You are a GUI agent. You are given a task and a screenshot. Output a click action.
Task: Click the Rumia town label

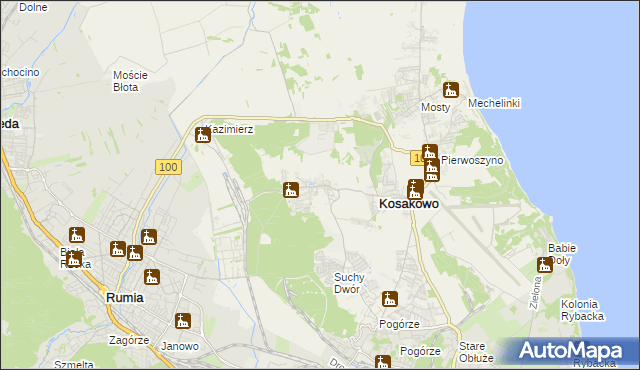tap(124, 298)
